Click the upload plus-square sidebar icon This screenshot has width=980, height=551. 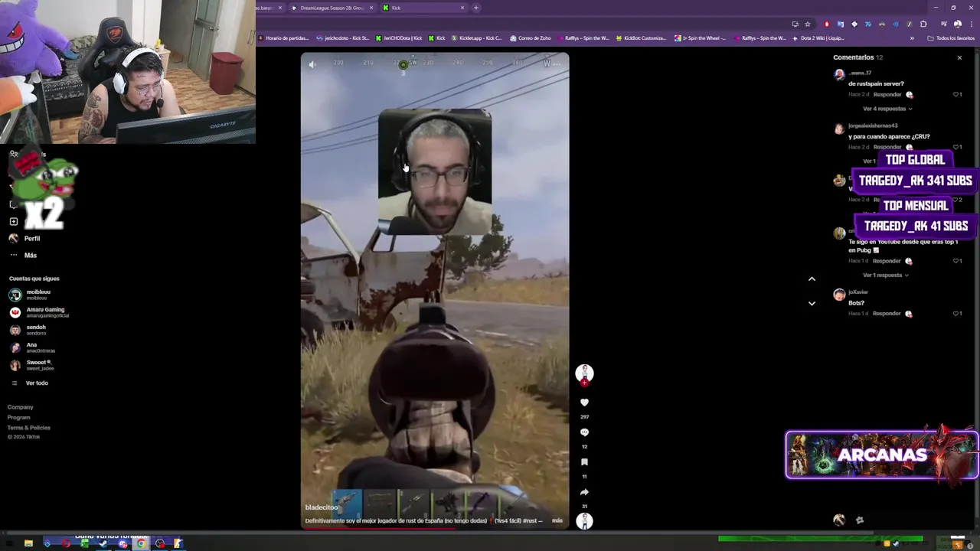(x=13, y=221)
